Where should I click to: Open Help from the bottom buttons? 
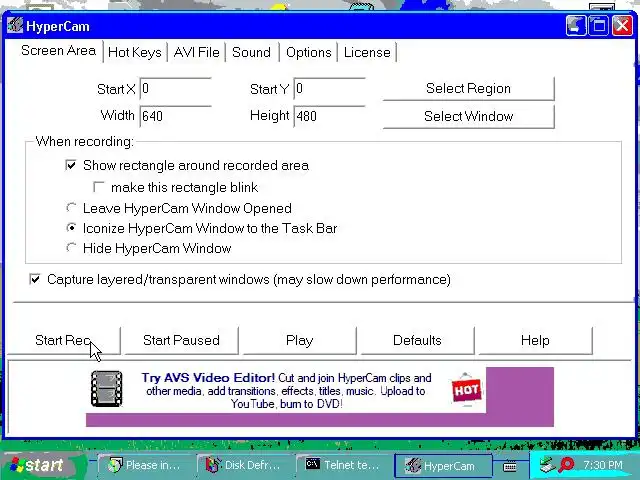point(535,340)
